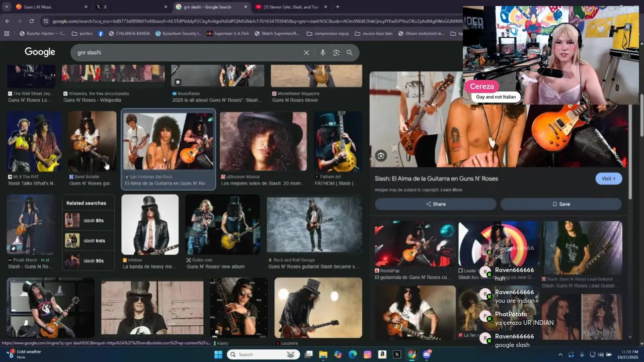Open uDiscover Música Slash solos image
The height and width of the screenshot is (362, 644).
click(x=263, y=141)
